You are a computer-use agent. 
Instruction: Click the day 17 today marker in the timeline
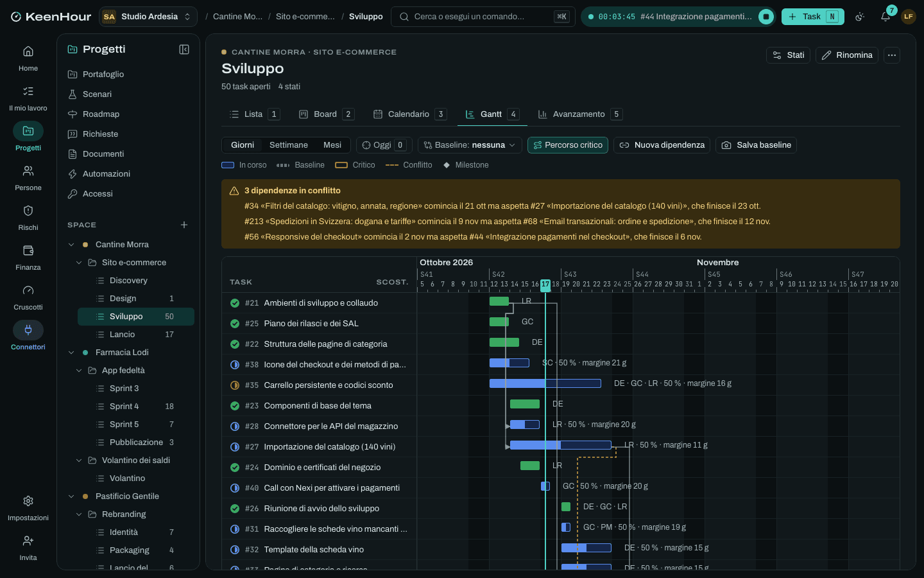point(545,285)
